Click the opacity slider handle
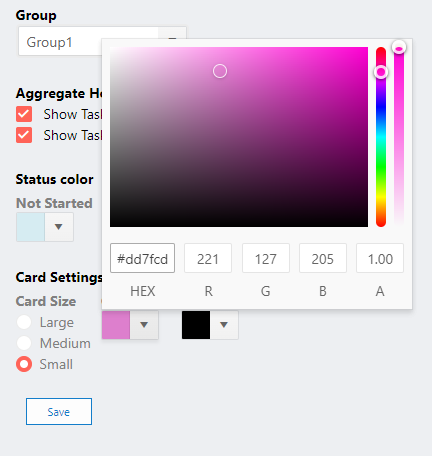 (399, 48)
